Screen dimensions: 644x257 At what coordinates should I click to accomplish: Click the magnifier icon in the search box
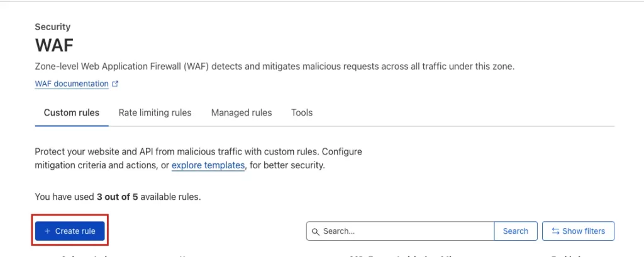316,231
